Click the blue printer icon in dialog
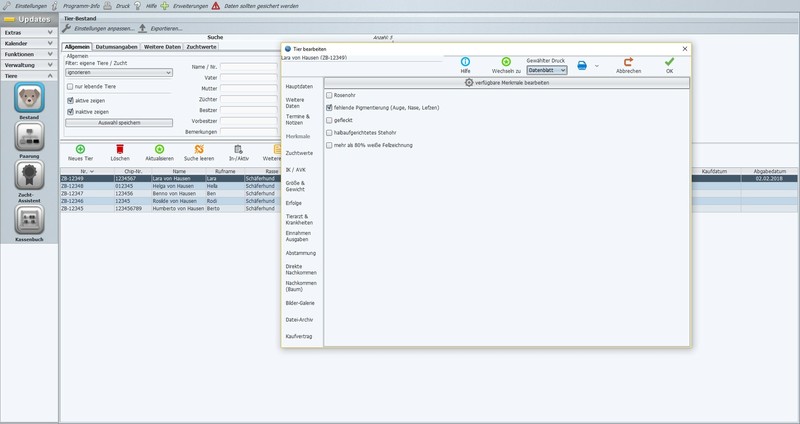 pyautogui.click(x=582, y=65)
